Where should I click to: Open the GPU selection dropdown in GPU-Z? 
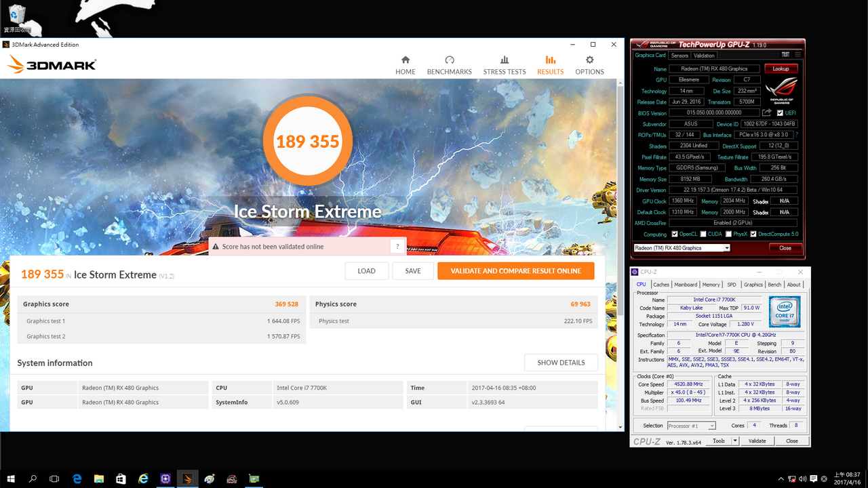pos(682,248)
